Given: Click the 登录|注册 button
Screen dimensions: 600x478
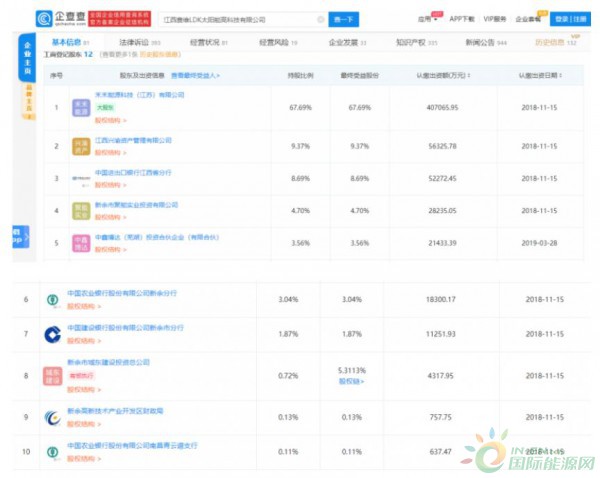Looking at the screenshot, I should pyautogui.click(x=570, y=19).
